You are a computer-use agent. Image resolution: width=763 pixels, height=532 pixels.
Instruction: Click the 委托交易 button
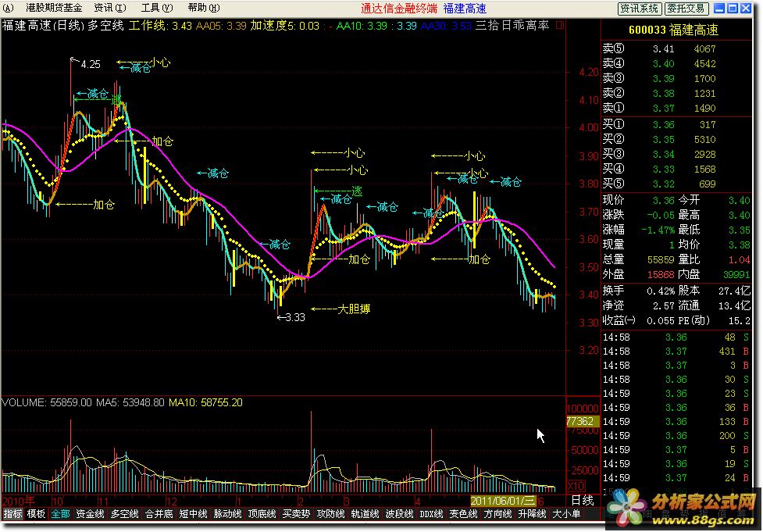686,9
